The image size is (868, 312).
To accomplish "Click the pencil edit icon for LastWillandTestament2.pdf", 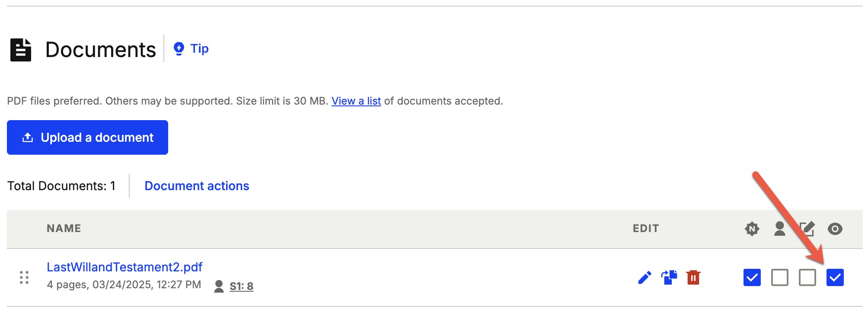I will [645, 277].
